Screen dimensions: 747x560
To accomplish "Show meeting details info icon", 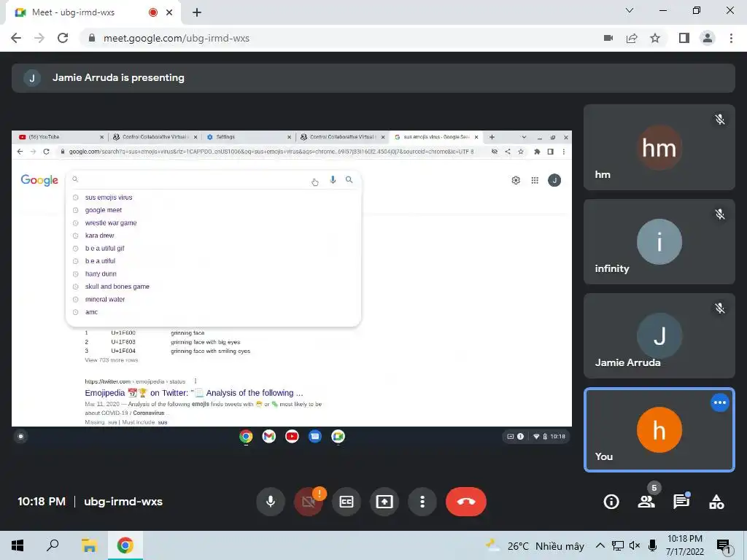I will [611, 502].
